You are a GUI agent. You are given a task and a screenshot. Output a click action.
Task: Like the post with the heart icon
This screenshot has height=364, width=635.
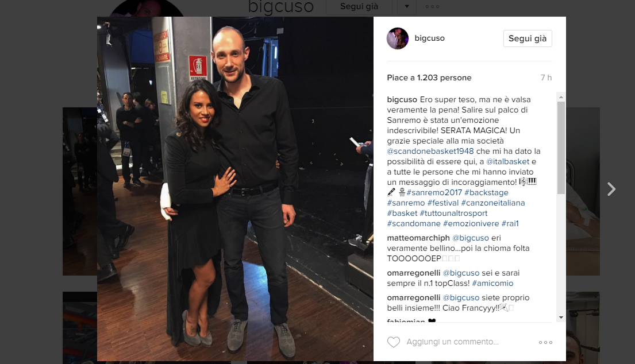(x=393, y=342)
